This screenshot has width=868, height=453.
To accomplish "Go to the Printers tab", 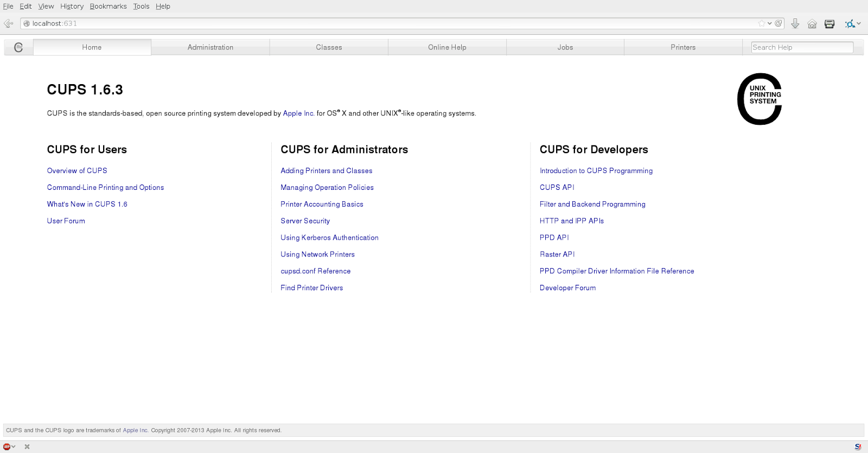I will point(683,47).
